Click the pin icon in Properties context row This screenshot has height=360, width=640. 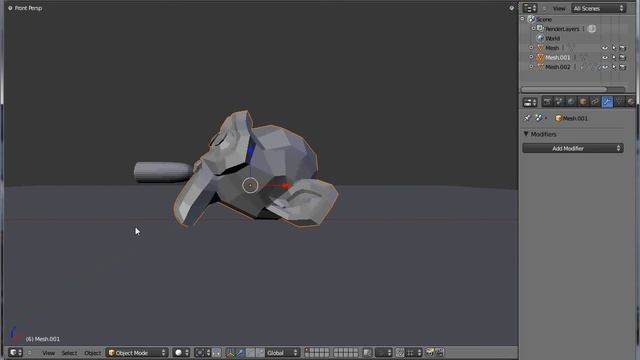coord(527,118)
